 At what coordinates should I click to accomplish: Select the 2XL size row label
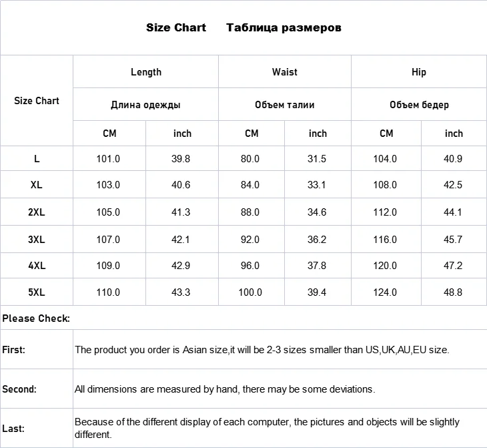coord(37,212)
